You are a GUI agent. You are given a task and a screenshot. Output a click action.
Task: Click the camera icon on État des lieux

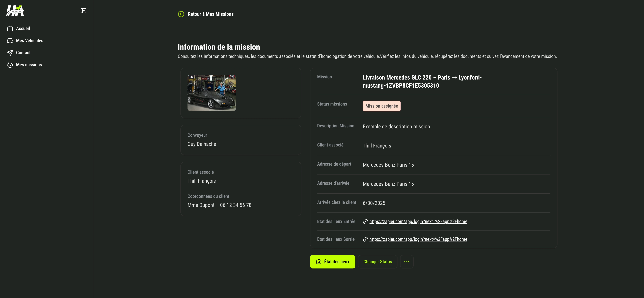tap(319, 262)
